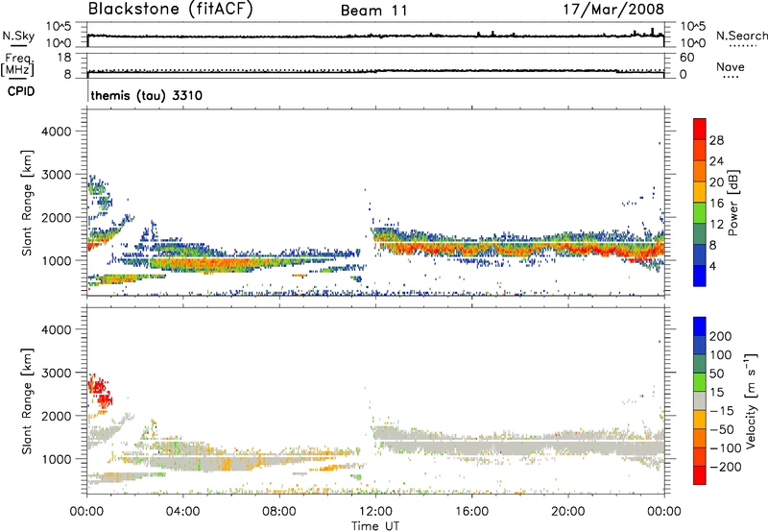Select the "18" frequency axis tick

[63, 58]
